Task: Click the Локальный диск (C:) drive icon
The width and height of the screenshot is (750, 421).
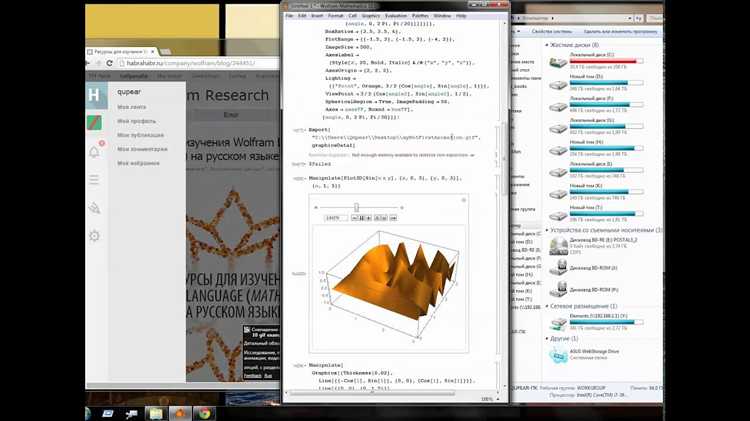Action: (558, 62)
